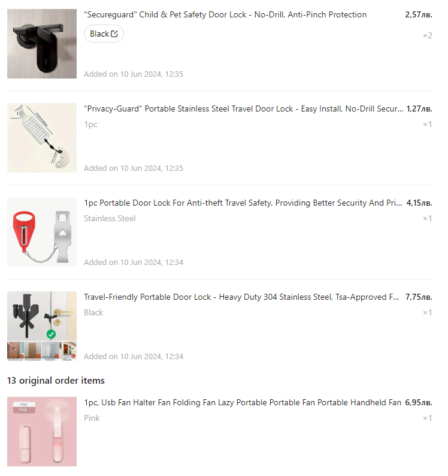Click the 1pc variant label under Privacy-Guard
This screenshot has height=476, width=448.
(x=90, y=125)
